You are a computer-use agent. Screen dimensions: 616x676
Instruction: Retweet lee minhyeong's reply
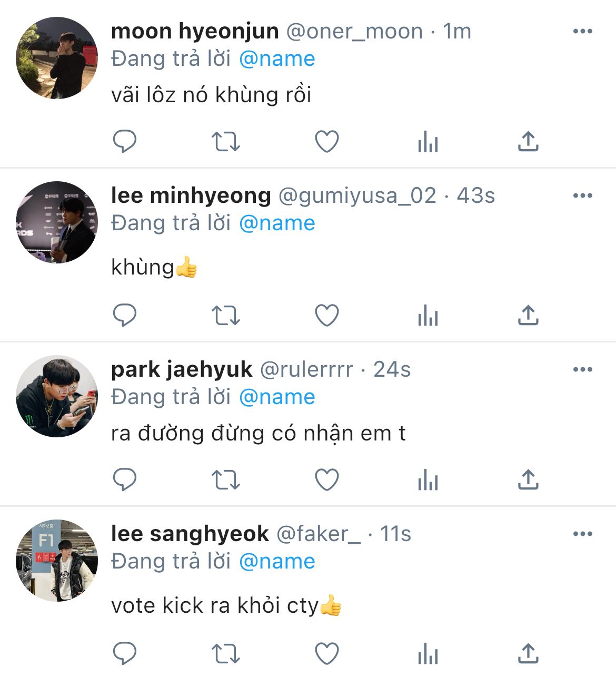pos(225,316)
